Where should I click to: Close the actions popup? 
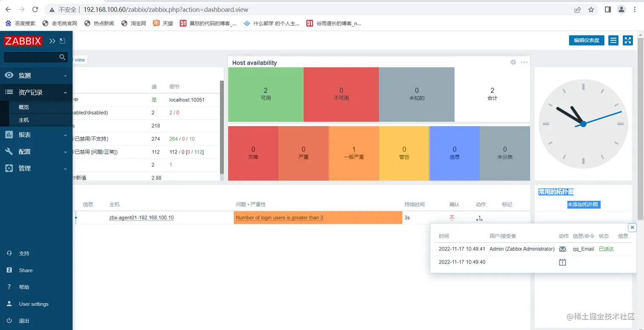pos(632,227)
